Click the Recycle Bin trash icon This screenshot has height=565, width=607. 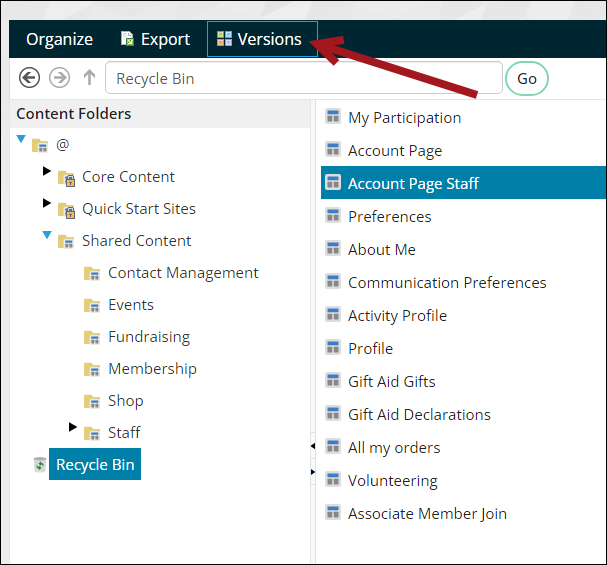point(39,464)
